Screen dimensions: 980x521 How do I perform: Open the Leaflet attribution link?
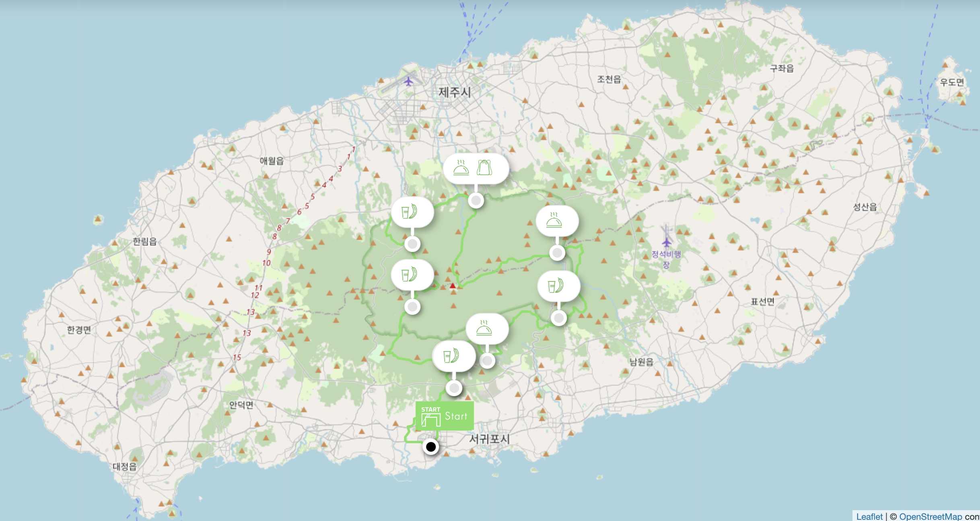tap(869, 516)
